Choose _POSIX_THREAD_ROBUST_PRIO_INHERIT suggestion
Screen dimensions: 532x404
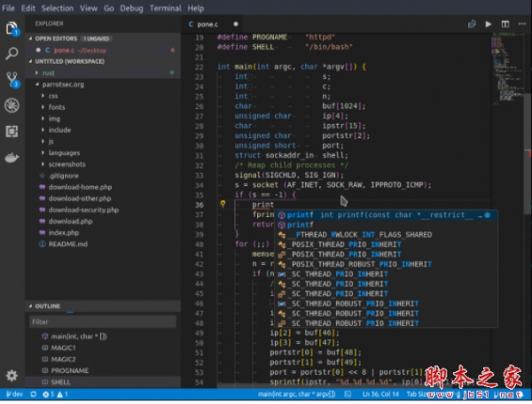(x=386, y=264)
